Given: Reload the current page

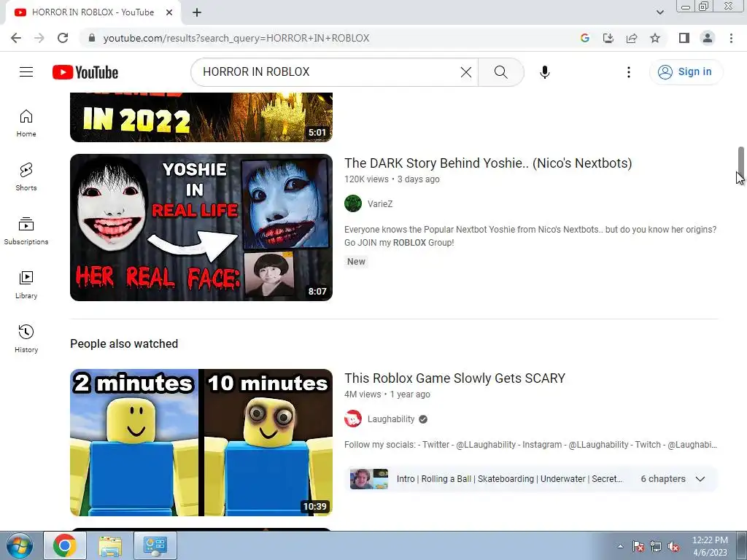Looking at the screenshot, I should 63,38.
